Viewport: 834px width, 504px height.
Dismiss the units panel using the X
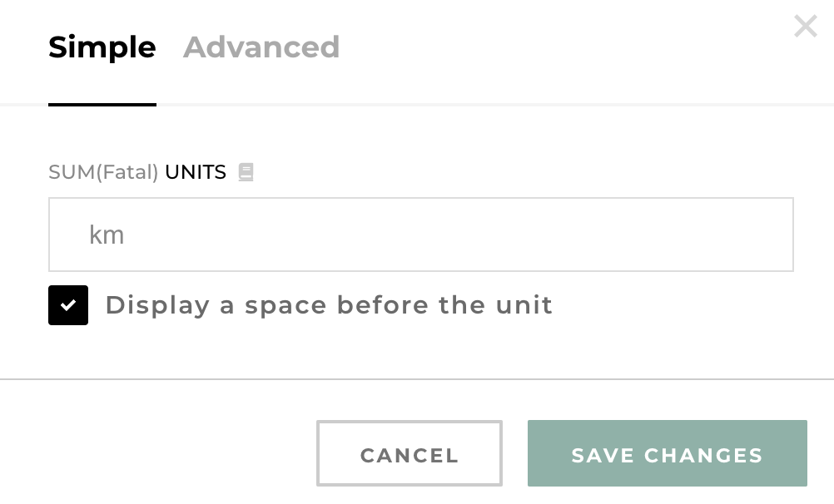point(805,27)
